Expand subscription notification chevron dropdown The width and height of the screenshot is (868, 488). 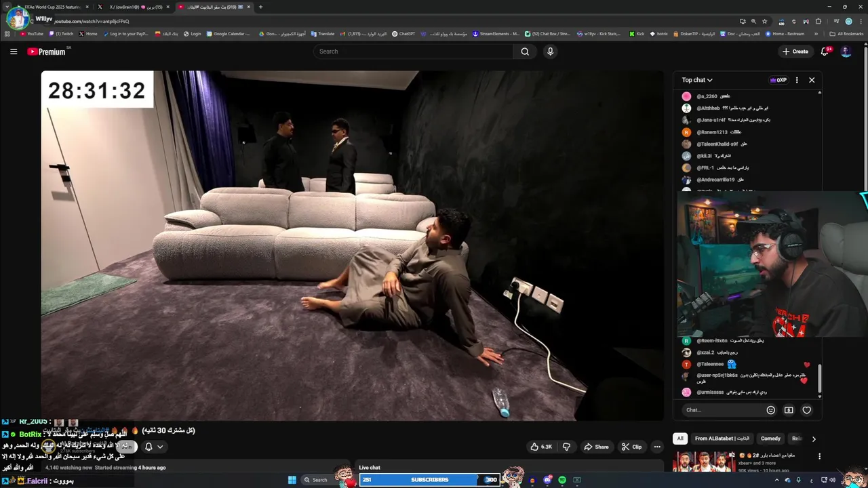pyautogui.click(x=160, y=447)
